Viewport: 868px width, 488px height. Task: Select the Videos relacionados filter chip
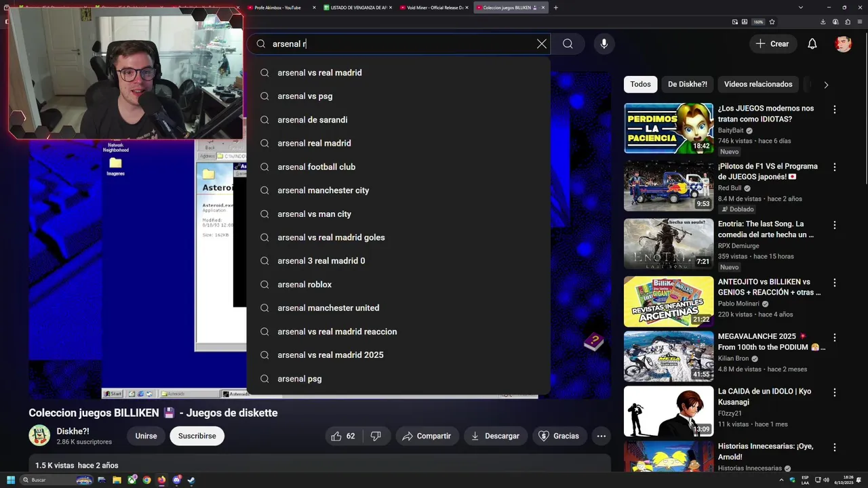tap(758, 85)
